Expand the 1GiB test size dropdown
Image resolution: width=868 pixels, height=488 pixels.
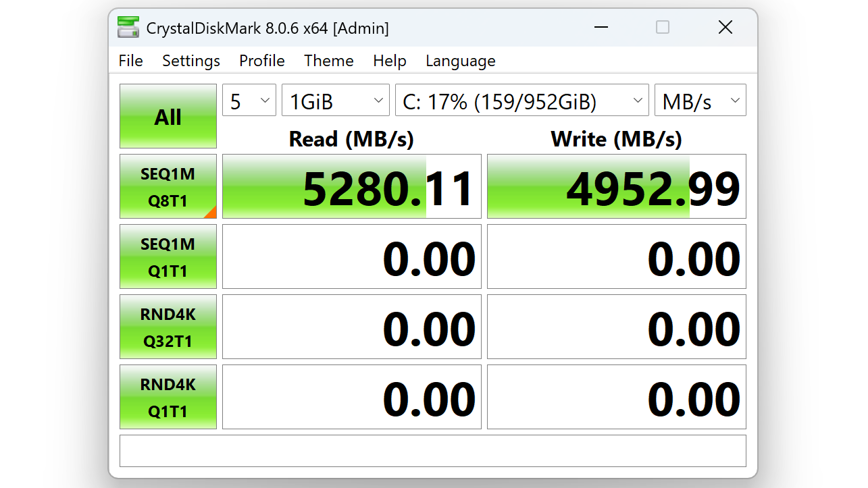click(336, 101)
